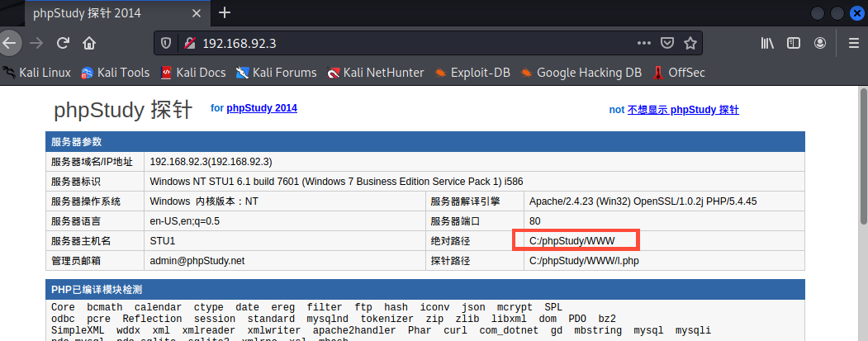Click the com_dotnet module name
Screen dimensions: 868x341
pos(508,331)
